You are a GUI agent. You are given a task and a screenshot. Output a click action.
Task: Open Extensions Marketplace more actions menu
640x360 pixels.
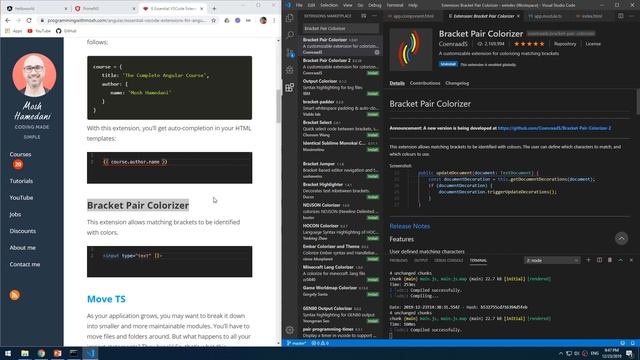pyautogui.click(x=374, y=16)
